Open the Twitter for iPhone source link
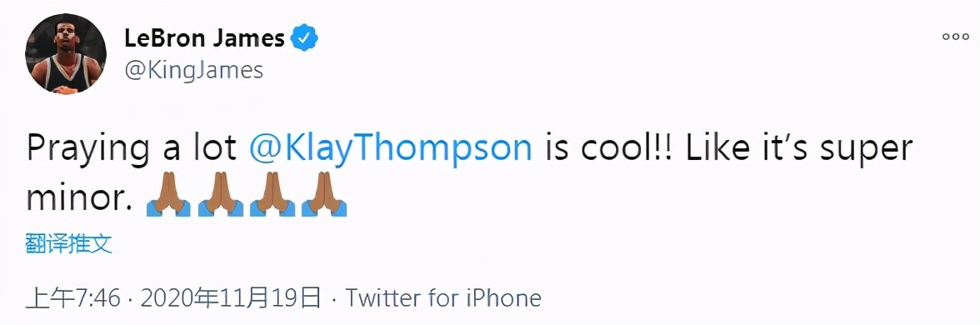 (x=443, y=298)
